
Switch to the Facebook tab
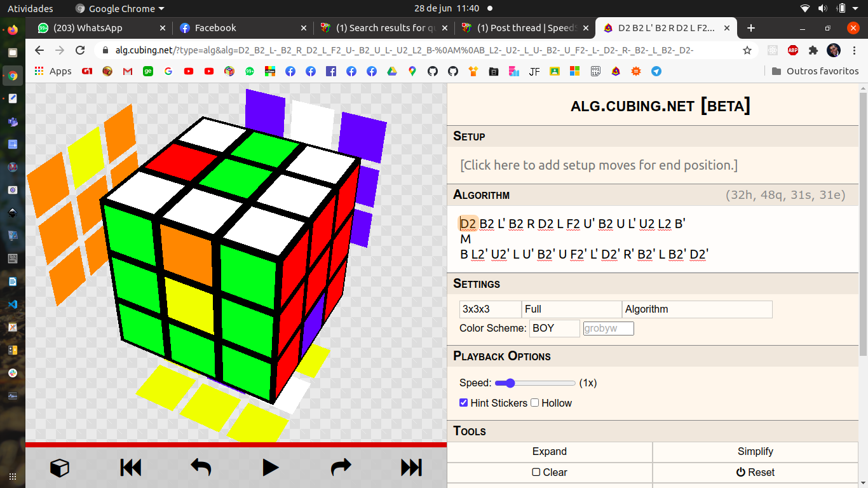click(243, 28)
